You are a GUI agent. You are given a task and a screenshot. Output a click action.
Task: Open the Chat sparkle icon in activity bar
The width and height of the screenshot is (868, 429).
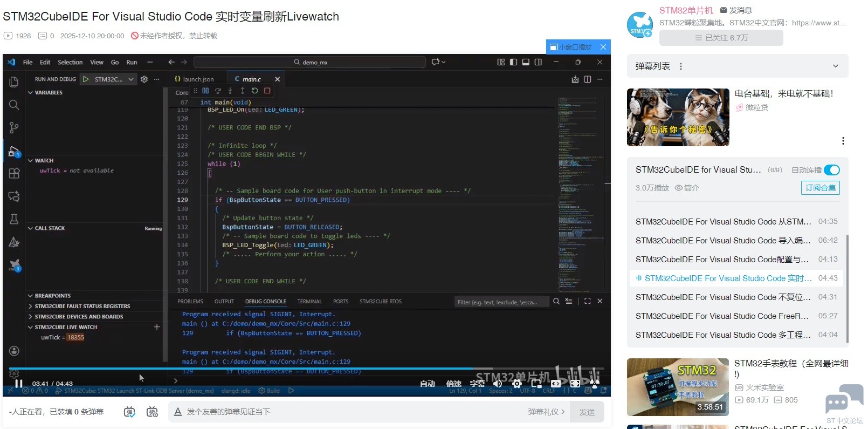click(x=14, y=196)
